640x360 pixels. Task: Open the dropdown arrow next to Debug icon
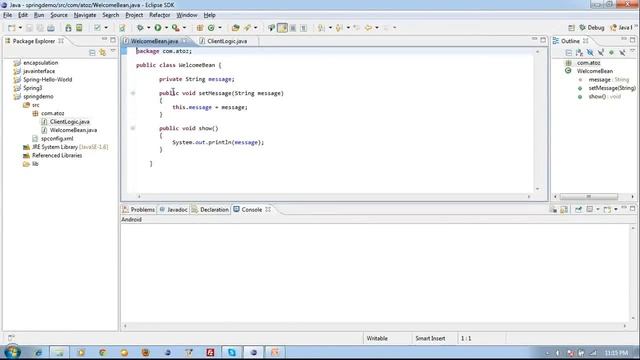148,28
